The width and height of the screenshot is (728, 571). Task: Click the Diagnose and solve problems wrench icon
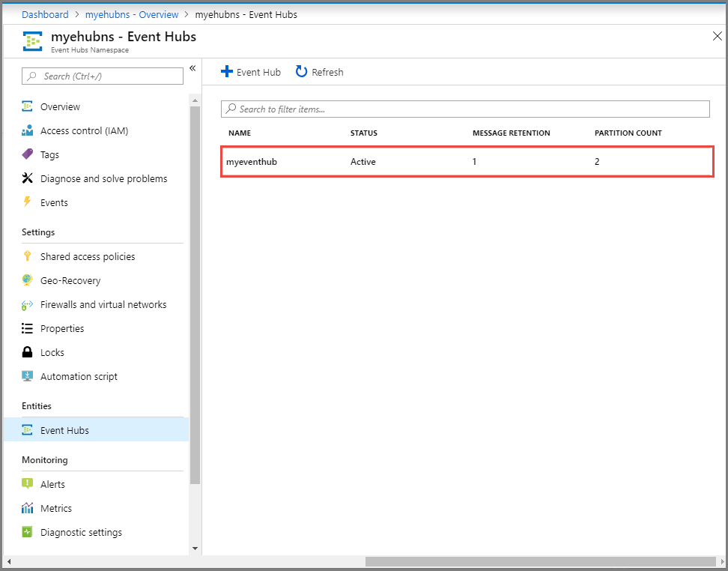pyautogui.click(x=28, y=178)
